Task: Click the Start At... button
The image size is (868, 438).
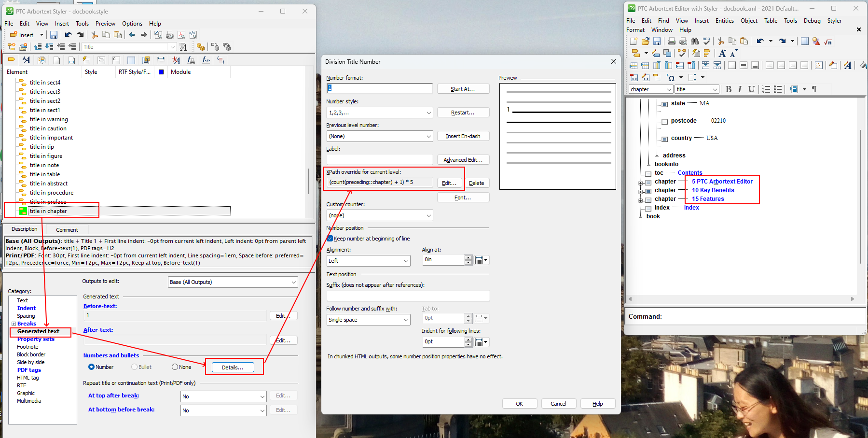Action: (463, 89)
